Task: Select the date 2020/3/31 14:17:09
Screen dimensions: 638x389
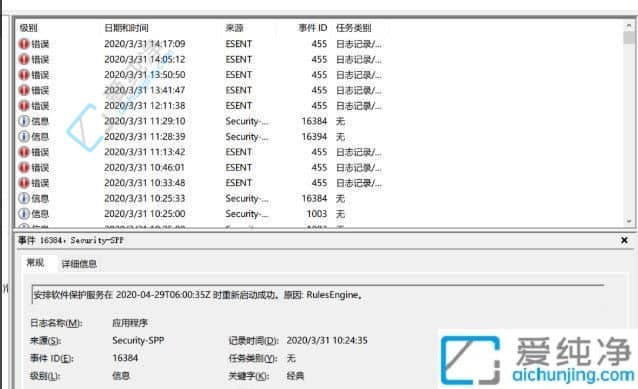Action: 144,44
